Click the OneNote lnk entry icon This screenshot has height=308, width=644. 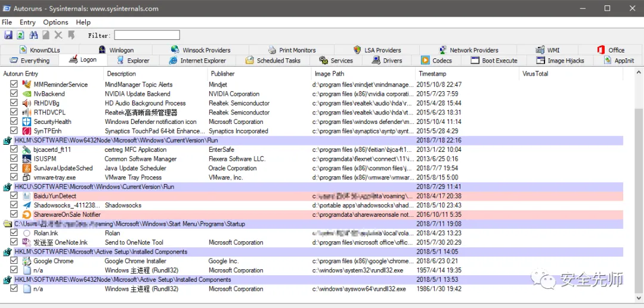tap(27, 242)
